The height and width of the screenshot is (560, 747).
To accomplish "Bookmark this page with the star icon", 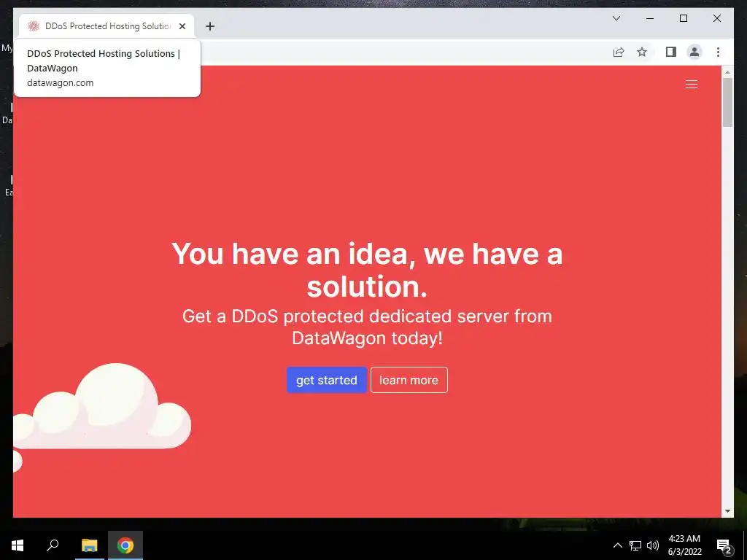I will click(x=642, y=52).
